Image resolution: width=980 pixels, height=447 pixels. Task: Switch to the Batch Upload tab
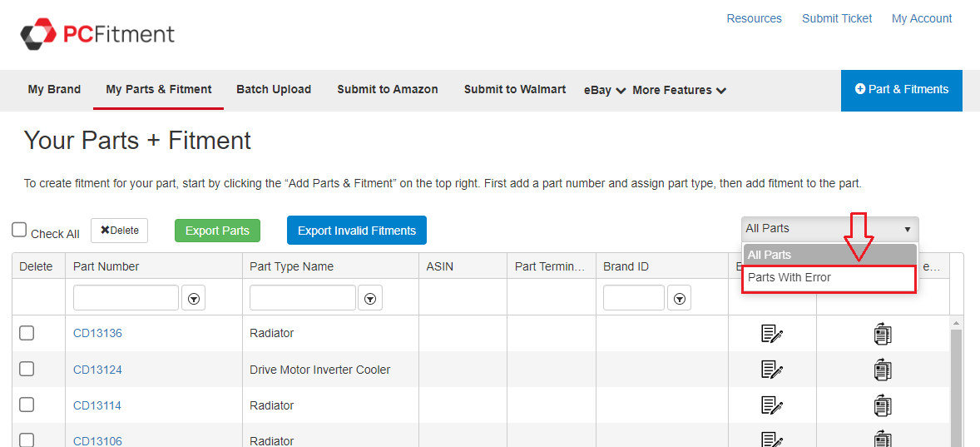click(274, 89)
